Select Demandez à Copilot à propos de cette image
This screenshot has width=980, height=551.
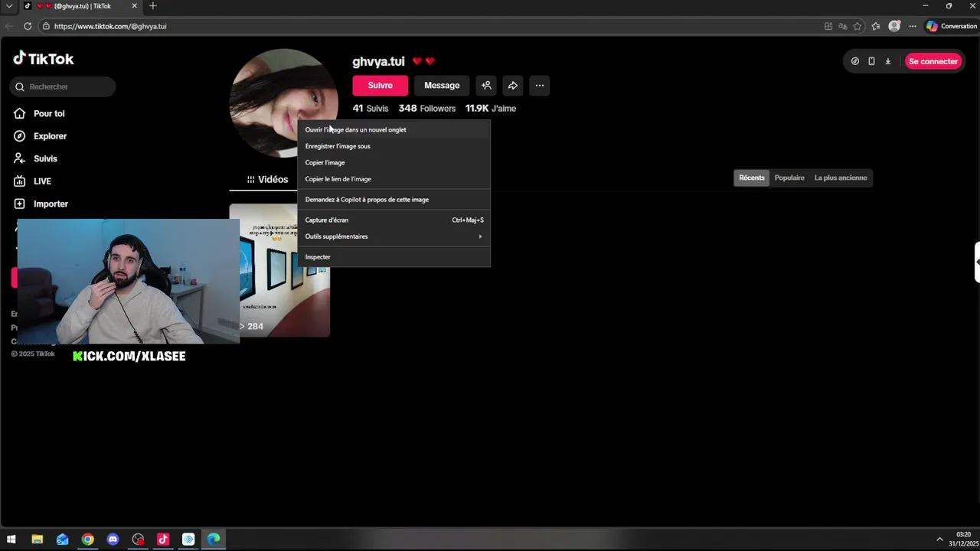click(394, 200)
